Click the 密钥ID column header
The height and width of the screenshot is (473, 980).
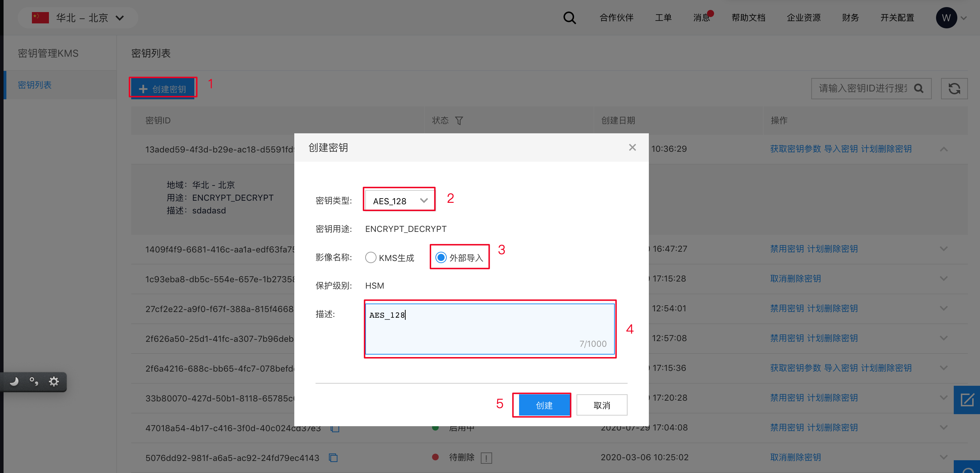pos(158,121)
